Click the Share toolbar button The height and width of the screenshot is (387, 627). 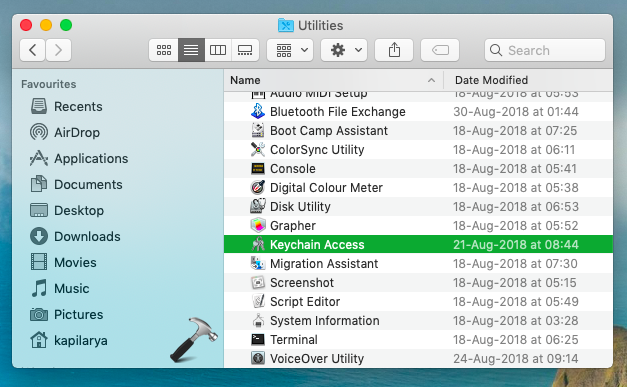[x=394, y=50]
